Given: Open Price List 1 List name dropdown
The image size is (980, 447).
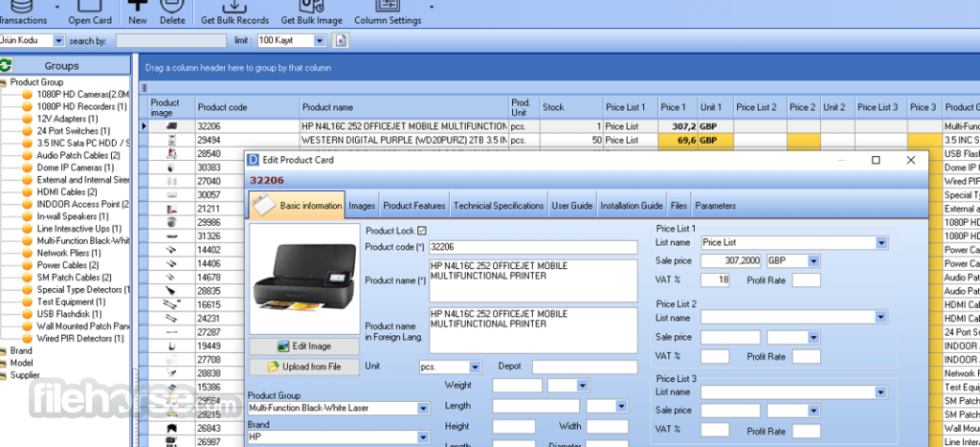Looking at the screenshot, I should pyautogui.click(x=881, y=242).
